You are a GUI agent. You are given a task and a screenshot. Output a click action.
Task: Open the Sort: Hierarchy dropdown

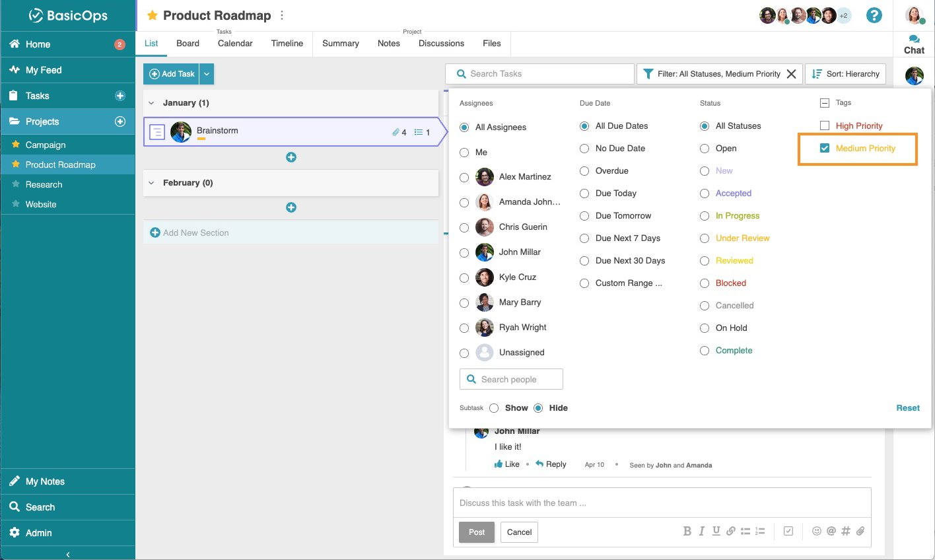[x=845, y=74]
